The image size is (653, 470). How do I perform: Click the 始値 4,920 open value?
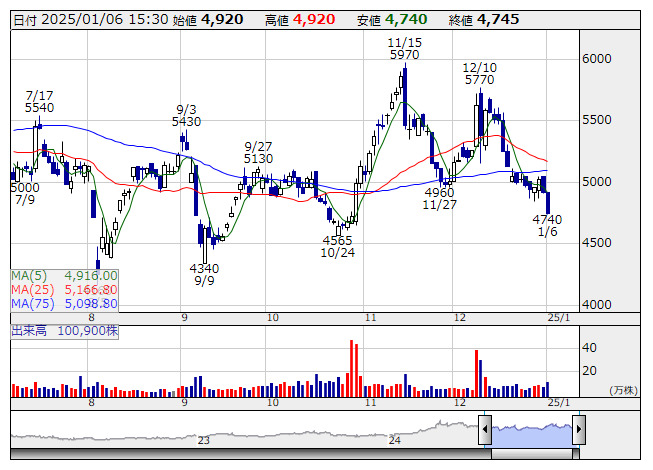(208, 20)
